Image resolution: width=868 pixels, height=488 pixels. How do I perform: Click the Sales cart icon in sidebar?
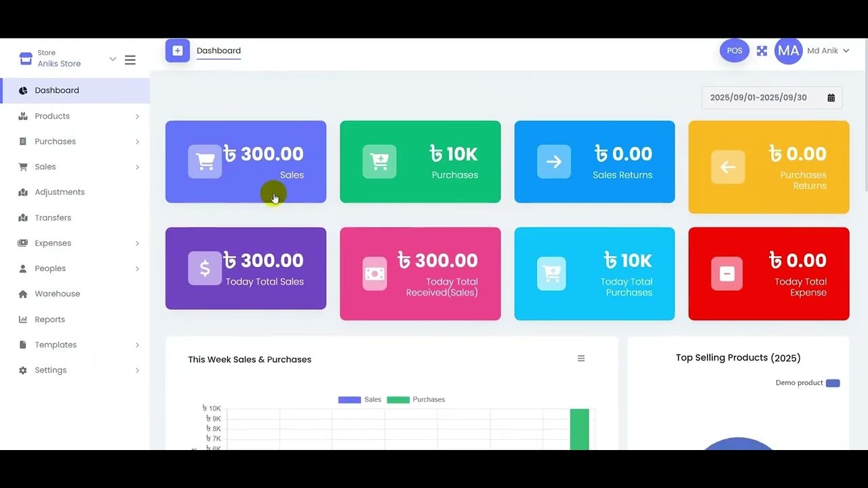(23, 167)
